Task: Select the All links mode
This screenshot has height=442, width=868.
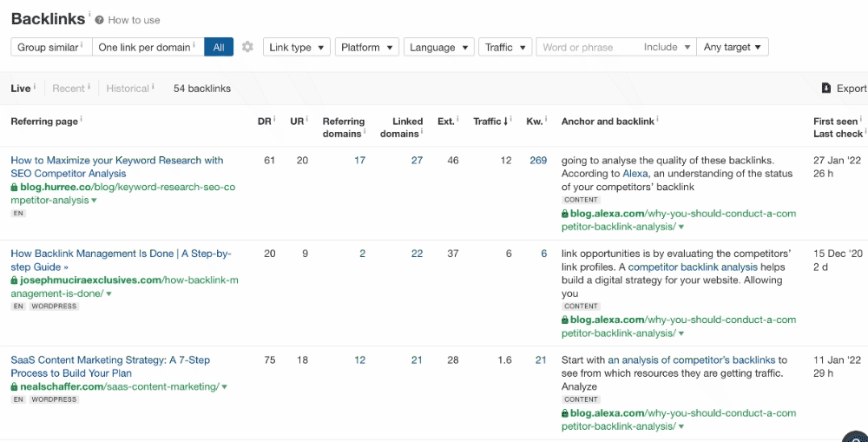Action: [x=219, y=47]
